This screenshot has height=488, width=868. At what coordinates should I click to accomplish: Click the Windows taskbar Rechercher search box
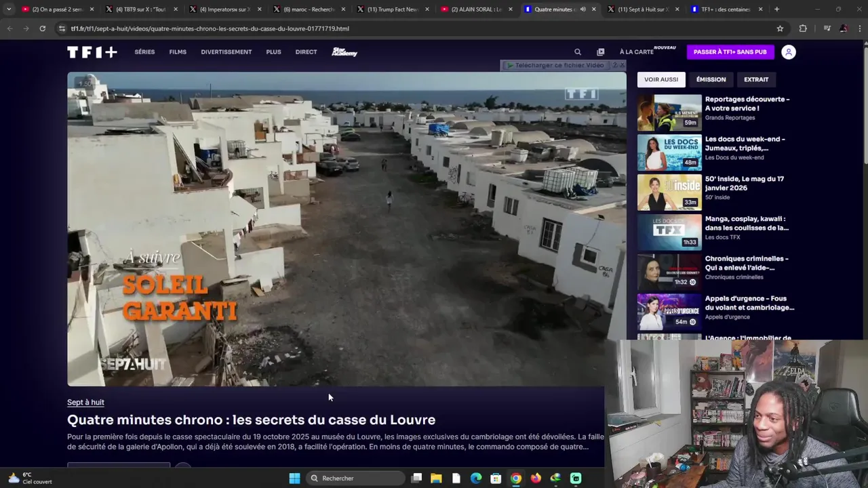355,479
